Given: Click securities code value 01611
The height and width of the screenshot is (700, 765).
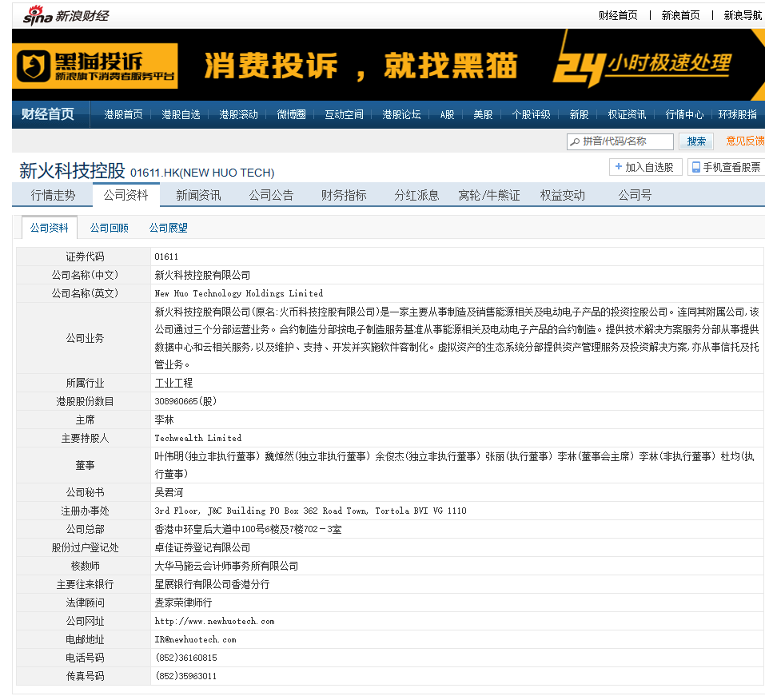Looking at the screenshot, I should [x=166, y=257].
